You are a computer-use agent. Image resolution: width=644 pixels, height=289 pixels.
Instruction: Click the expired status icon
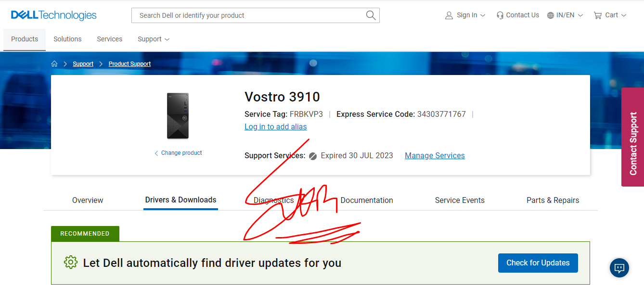[313, 156]
